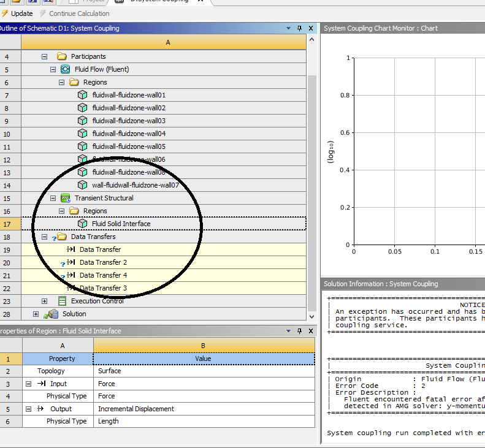The image size is (485, 448).
Task: Expand the Solution tree node
Action: point(36,314)
